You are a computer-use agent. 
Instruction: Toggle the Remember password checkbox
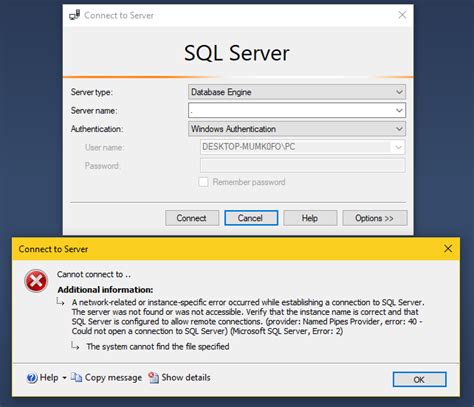203,182
